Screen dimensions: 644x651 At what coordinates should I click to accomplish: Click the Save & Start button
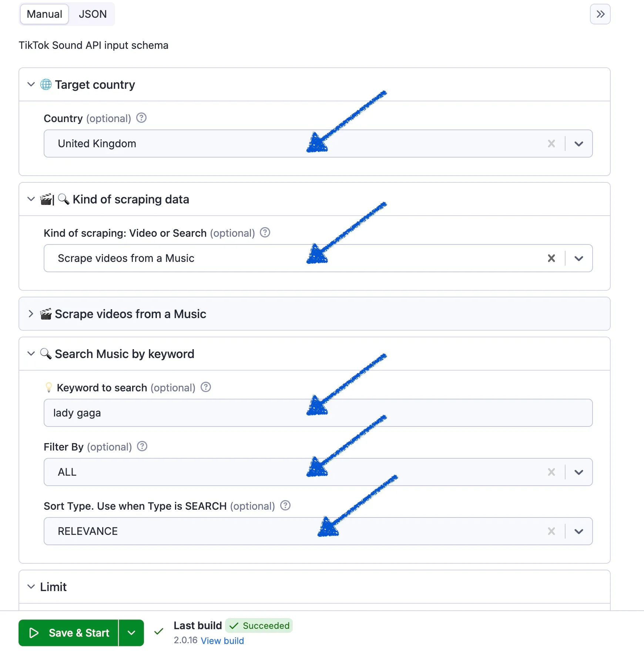tap(68, 633)
